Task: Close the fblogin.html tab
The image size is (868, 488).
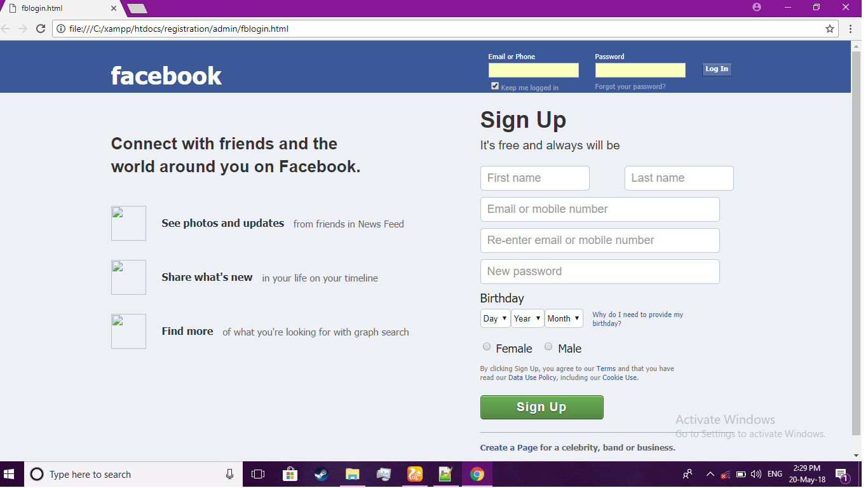Action: pyautogui.click(x=114, y=9)
